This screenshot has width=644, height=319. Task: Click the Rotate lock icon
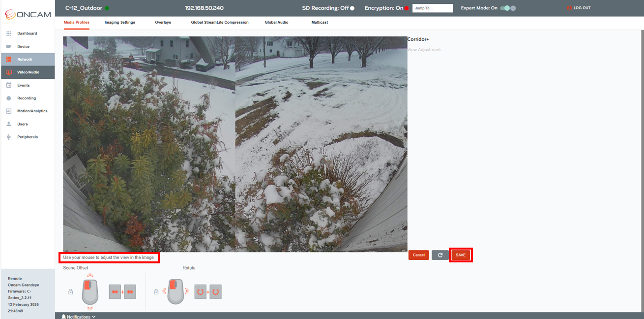pyautogui.click(x=156, y=292)
